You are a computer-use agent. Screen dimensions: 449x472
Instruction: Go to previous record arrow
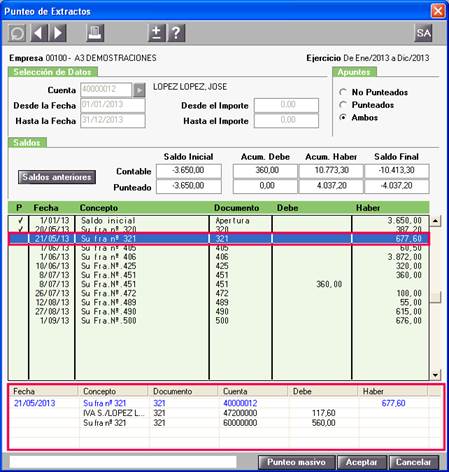coord(39,33)
